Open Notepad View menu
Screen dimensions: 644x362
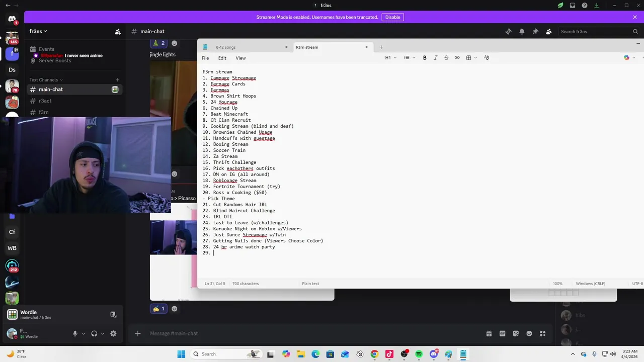click(240, 58)
